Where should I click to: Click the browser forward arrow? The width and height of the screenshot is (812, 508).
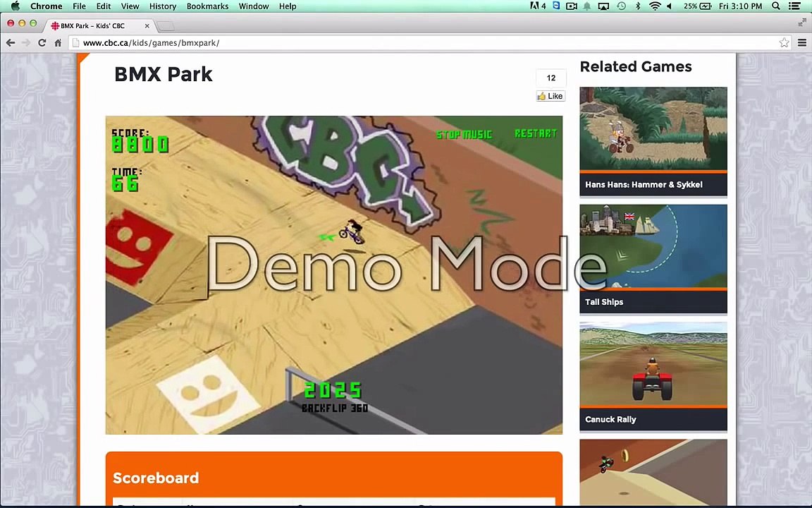pos(26,42)
